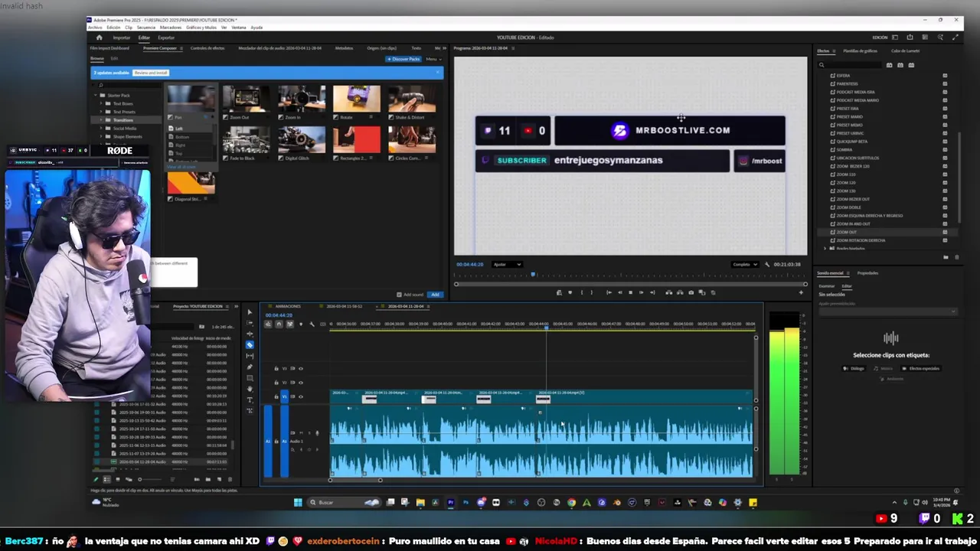Switch to the Color de Lumetri tab
The height and width of the screenshot is (551, 980).
[x=906, y=51]
